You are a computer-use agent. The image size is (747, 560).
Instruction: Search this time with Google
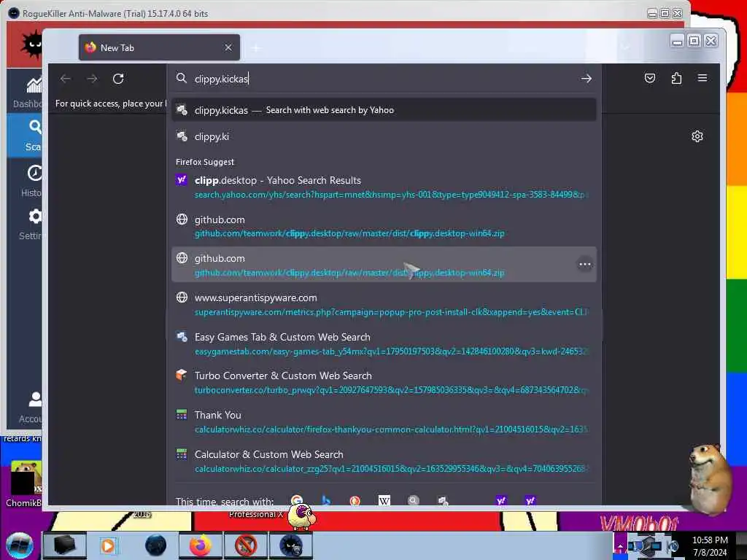tap(297, 500)
